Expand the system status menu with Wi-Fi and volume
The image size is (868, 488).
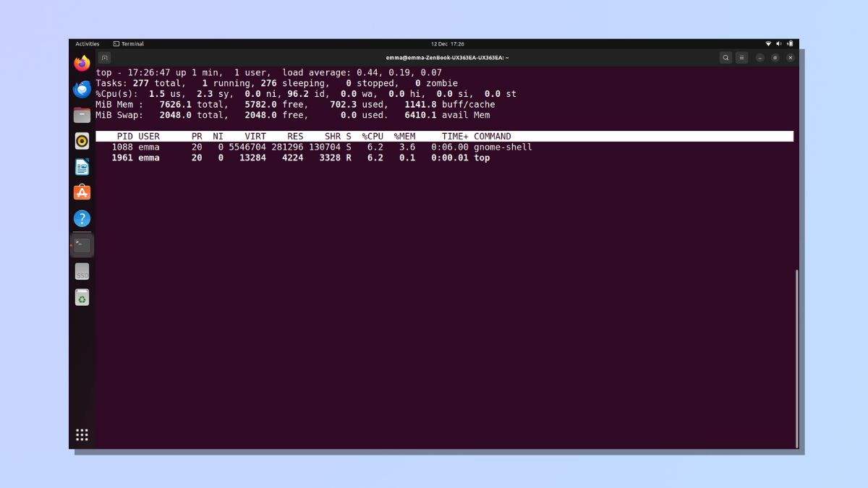779,44
